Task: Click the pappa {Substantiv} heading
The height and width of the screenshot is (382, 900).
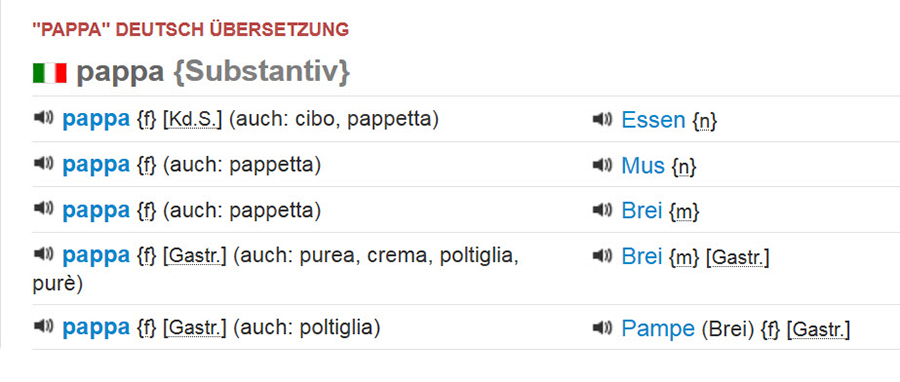Action: (213, 73)
